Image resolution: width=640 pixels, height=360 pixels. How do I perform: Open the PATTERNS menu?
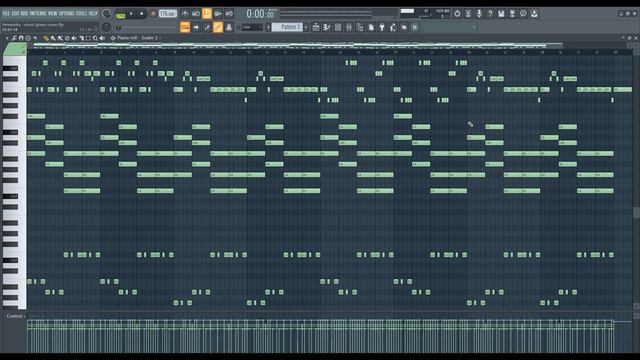pos(38,13)
